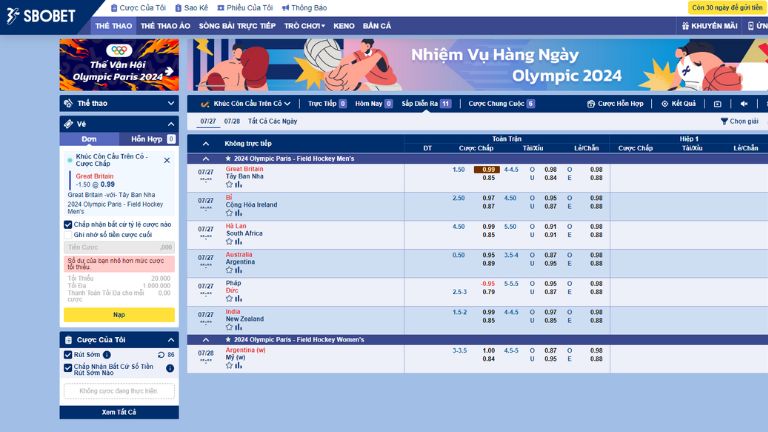The height and width of the screenshot is (432, 768).
Task: Open Cược Của Tôi top link
Action: (x=138, y=8)
